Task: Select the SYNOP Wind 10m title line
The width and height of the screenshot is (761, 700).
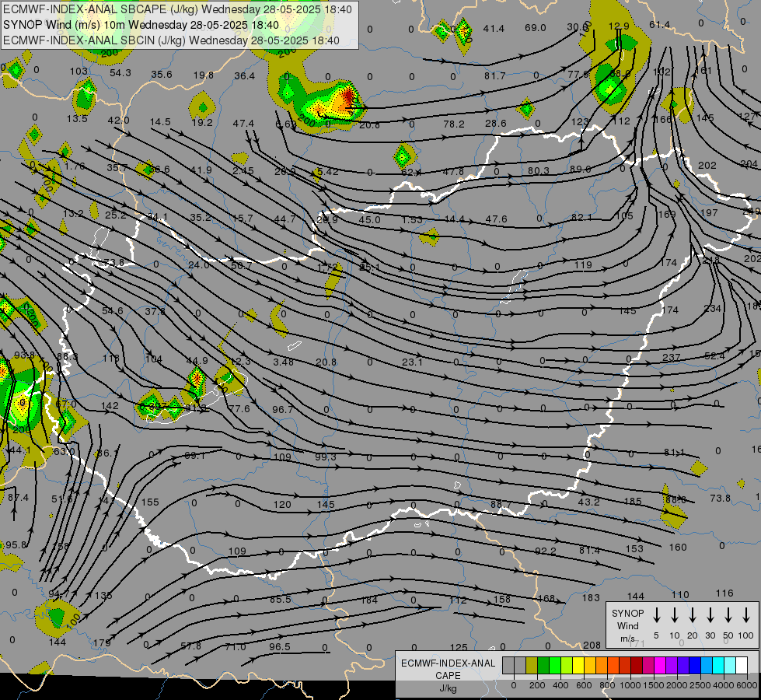Action: point(141,25)
